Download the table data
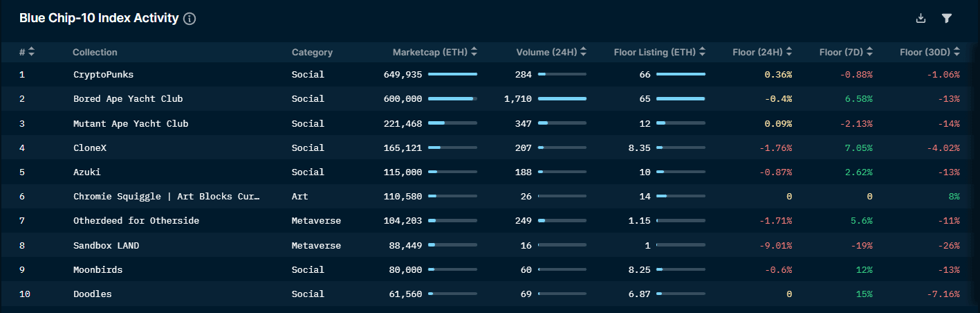980x313 pixels. pos(921,19)
